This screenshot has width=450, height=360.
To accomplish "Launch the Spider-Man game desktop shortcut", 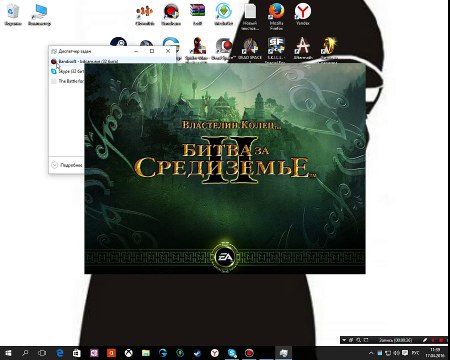I will (197, 48).
